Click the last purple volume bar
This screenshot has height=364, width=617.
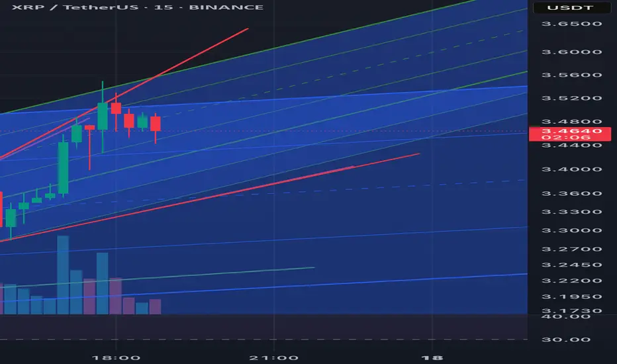coord(155,306)
